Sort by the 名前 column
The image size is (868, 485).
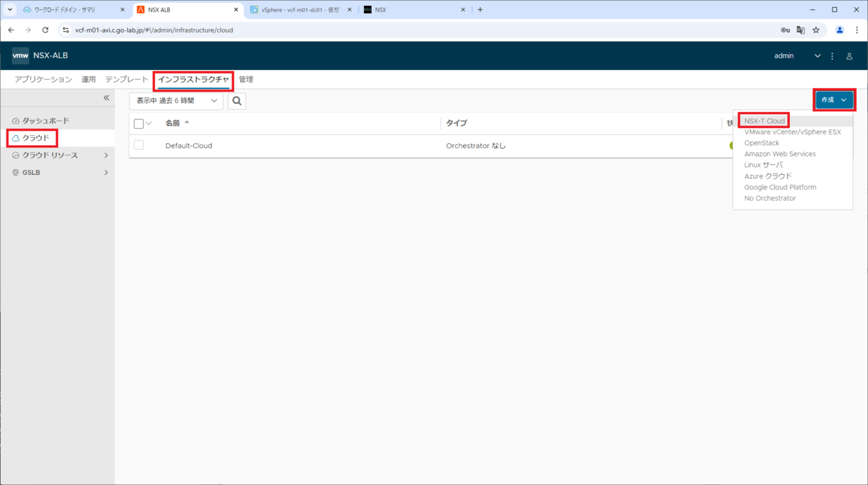point(172,124)
